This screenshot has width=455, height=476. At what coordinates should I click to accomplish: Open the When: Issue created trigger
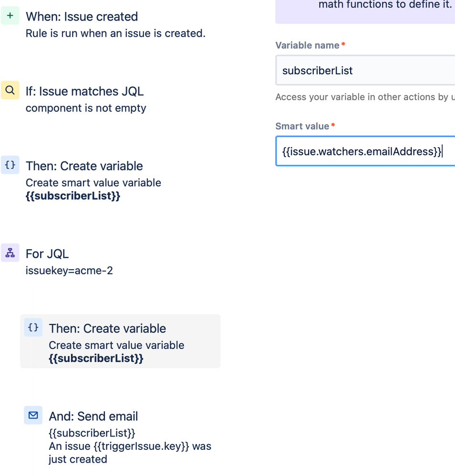(x=82, y=17)
